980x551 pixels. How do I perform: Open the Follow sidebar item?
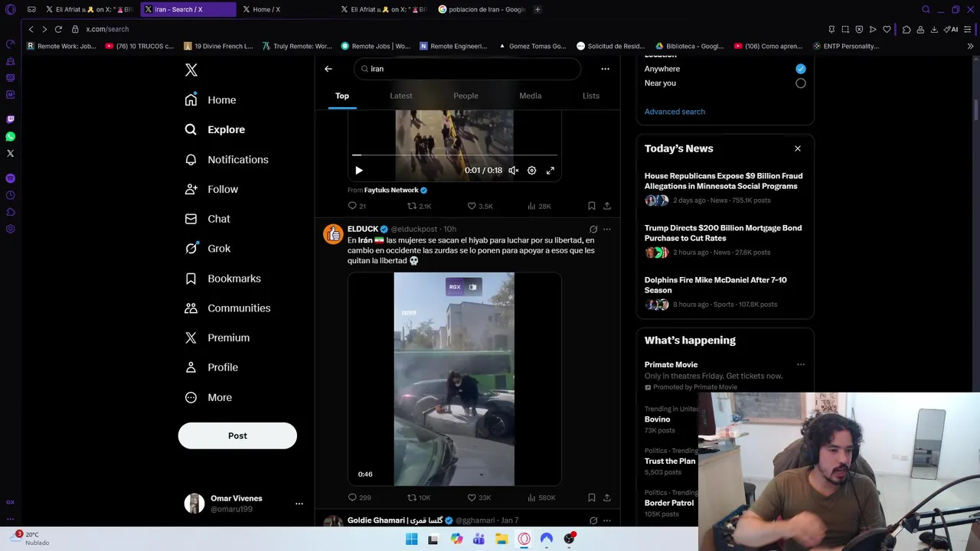211,189
